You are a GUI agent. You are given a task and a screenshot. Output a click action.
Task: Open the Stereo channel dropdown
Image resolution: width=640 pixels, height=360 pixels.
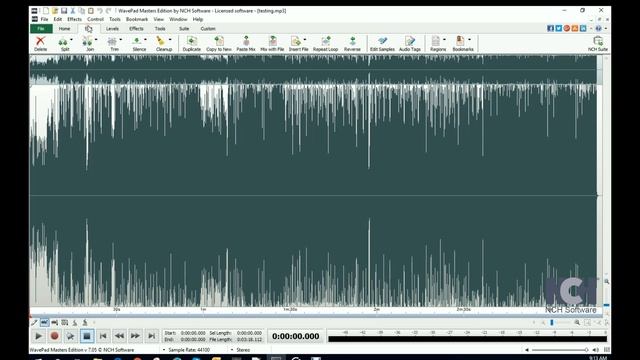click(x=240, y=350)
